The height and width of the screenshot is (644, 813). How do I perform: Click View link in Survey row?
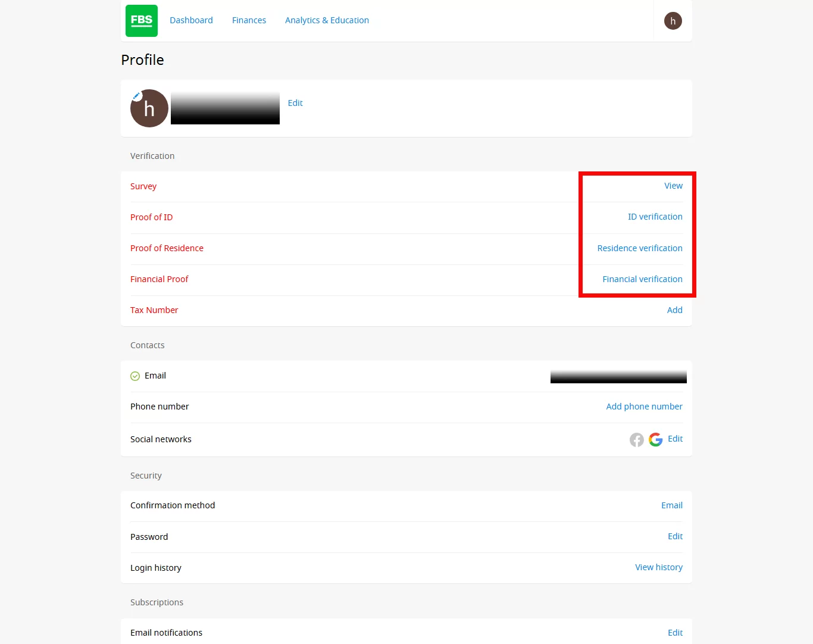tap(674, 186)
